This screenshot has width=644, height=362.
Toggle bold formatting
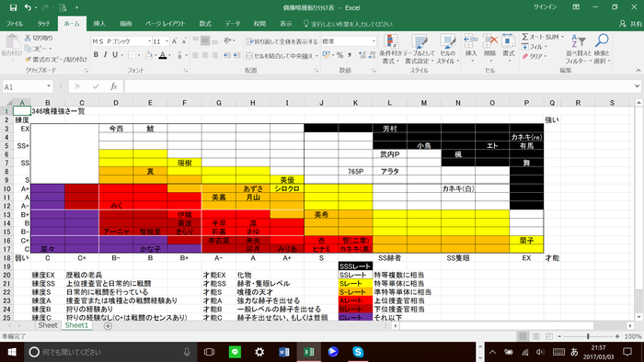(96, 55)
